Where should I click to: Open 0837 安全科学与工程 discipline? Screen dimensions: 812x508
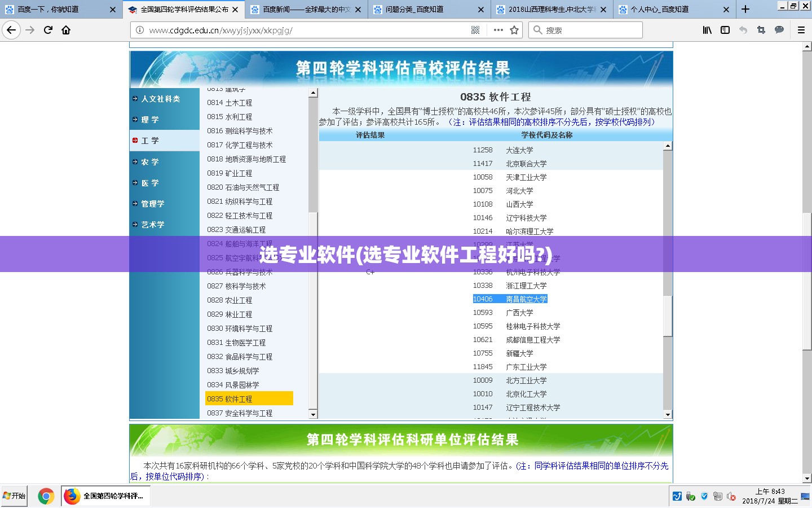click(240, 413)
